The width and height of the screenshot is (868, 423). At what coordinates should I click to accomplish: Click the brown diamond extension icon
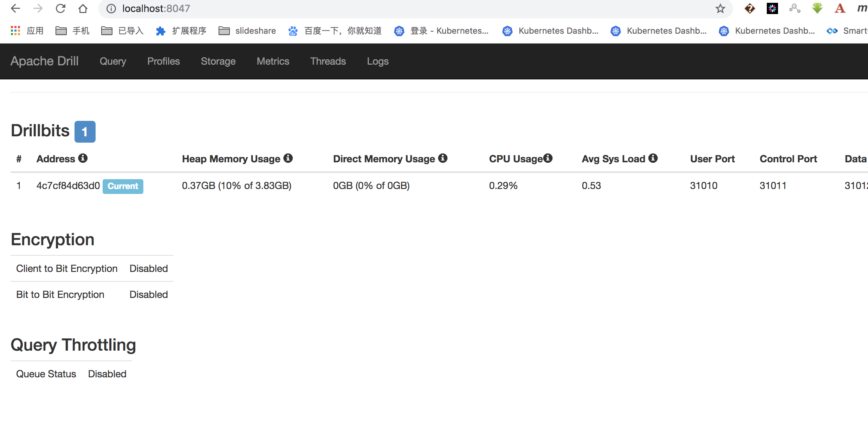(x=750, y=8)
